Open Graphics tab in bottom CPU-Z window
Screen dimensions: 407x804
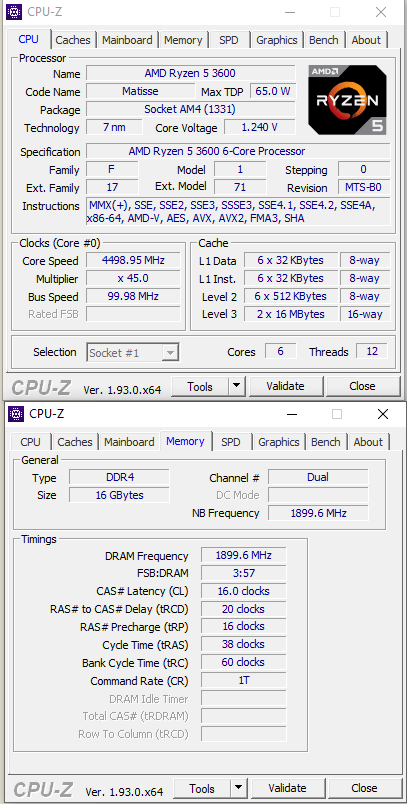pyautogui.click(x=279, y=442)
